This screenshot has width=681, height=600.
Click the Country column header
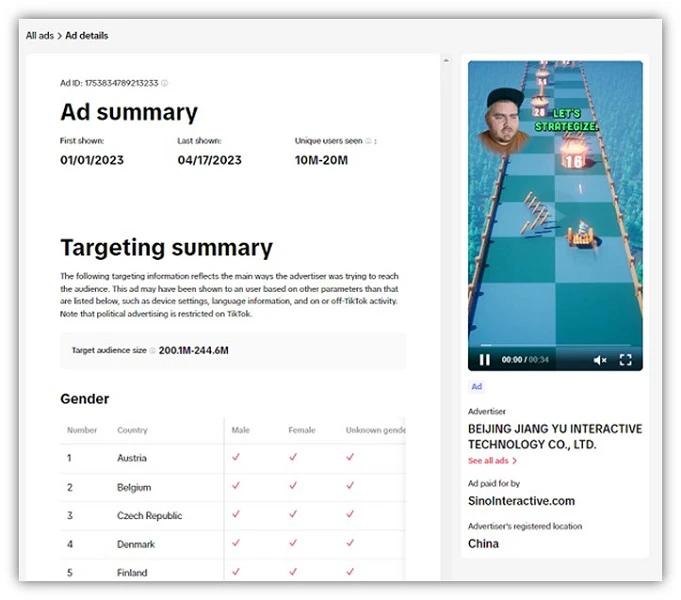pyautogui.click(x=132, y=430)
